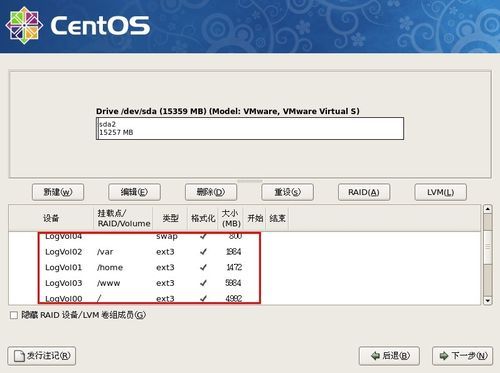Click the format checkmark in the /home row
Viewport: 500px width, 373px height.
203,267
